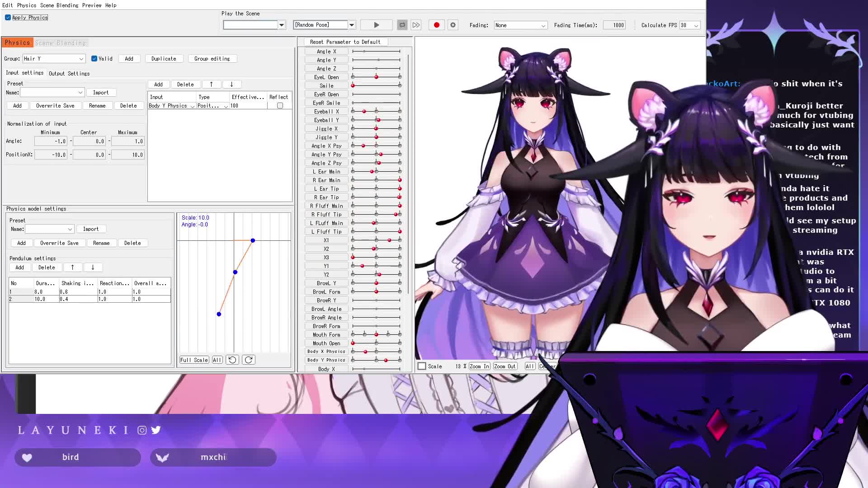Toggle the loop playback icon
The height and width of the screenshot is (488, 868).
402,25
